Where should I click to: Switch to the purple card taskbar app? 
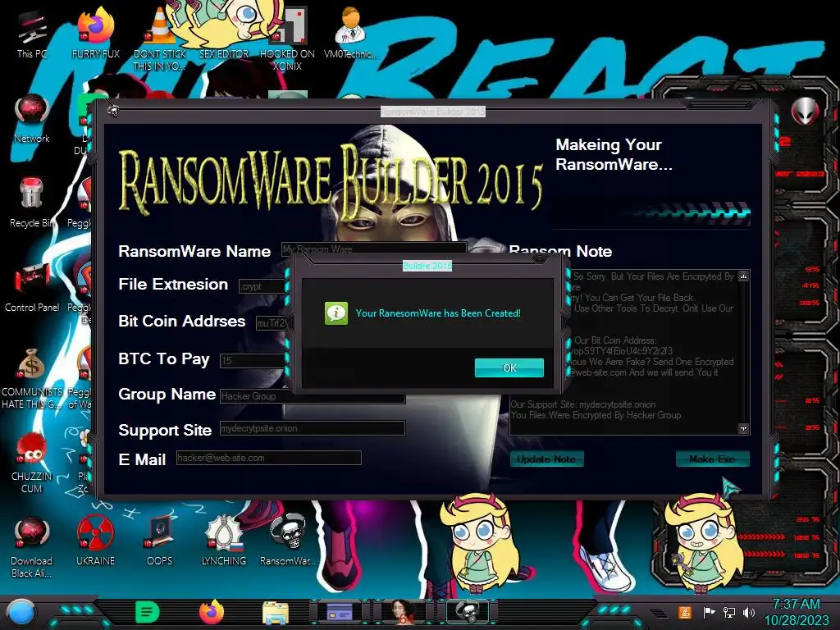point(340,612)
